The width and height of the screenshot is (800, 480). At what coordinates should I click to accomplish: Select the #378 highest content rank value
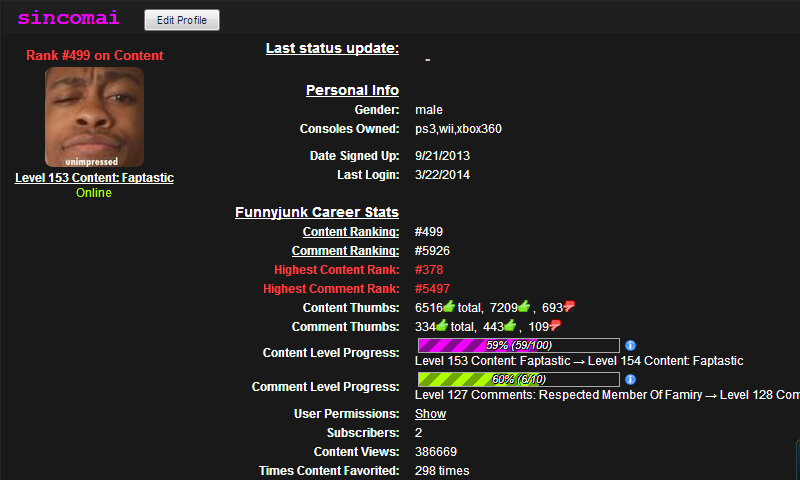[429, 269]
